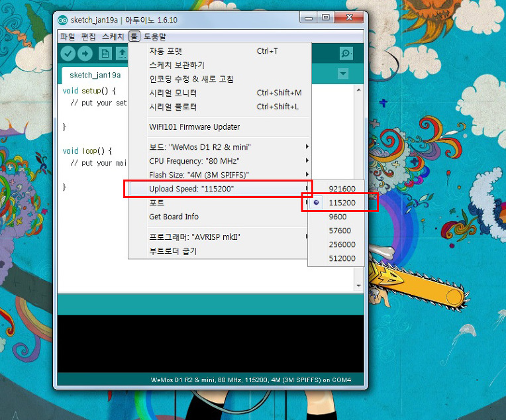Launch WiFi101 Firmware Updater
Screen dimensions: 506x420
click(x=220, y=127)
